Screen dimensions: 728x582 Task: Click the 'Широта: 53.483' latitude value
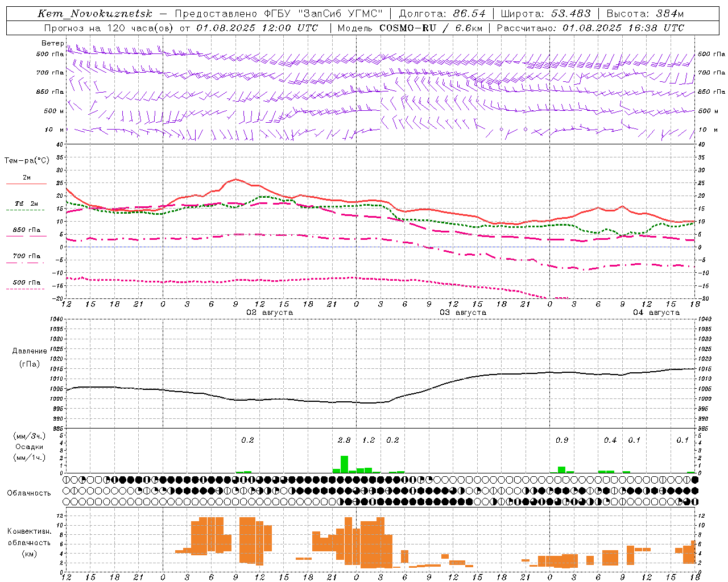coord(545,14)
